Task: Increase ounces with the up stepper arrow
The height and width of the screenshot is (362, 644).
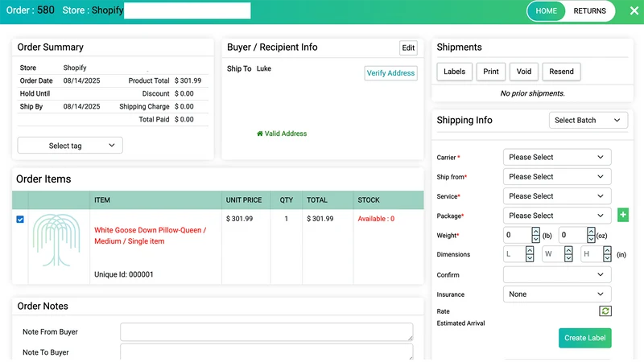Action: [x=591, y=231]
